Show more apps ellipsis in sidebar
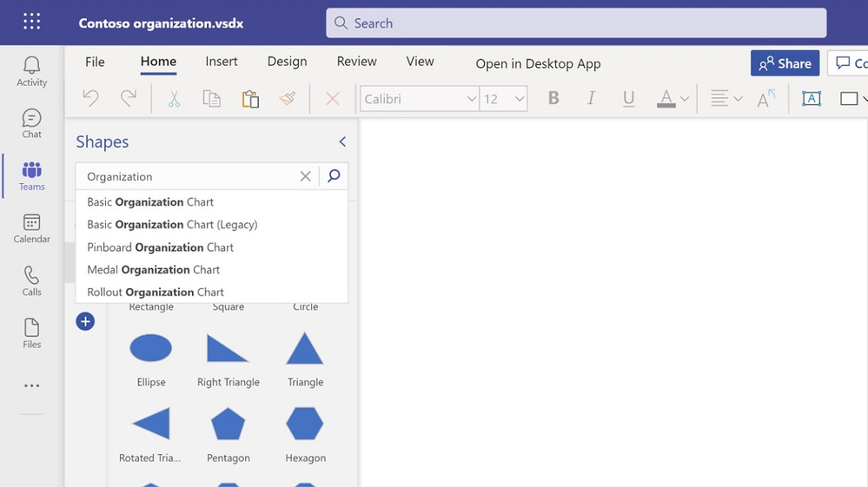The height and width of the screenshot is (487, 868). point(31,385)
